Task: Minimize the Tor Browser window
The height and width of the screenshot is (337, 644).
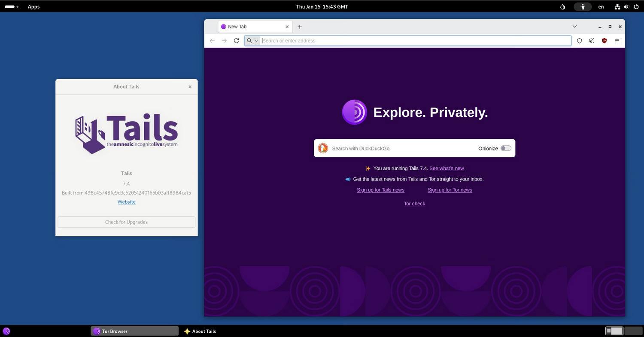Action: click(599, 27)
